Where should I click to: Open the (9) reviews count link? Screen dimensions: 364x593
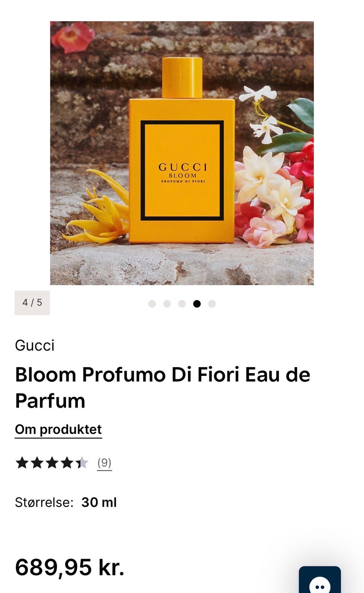coord(104,463)
